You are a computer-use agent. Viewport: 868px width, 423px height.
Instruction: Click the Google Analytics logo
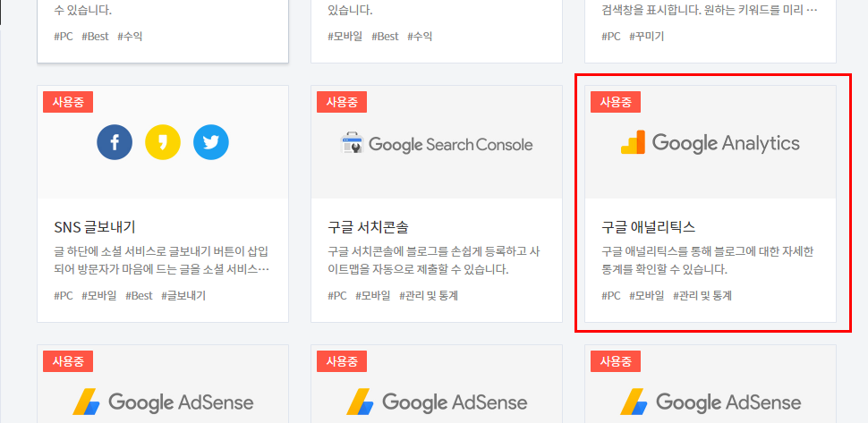pyautogui.click(x=711, y=143)
